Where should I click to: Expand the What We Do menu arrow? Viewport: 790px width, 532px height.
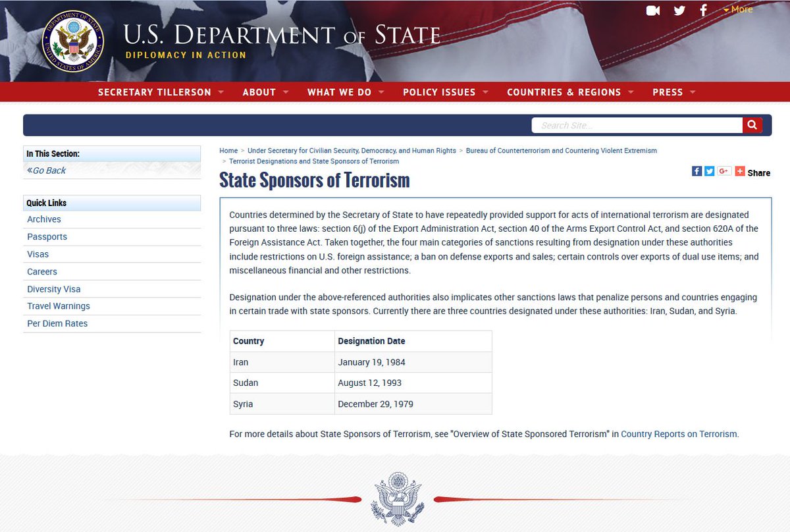381,92
